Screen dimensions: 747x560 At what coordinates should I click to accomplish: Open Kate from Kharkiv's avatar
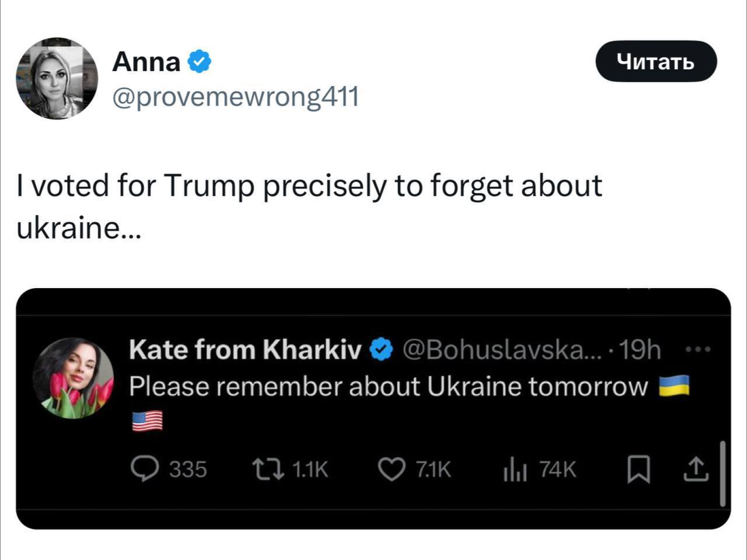point(73,378)
